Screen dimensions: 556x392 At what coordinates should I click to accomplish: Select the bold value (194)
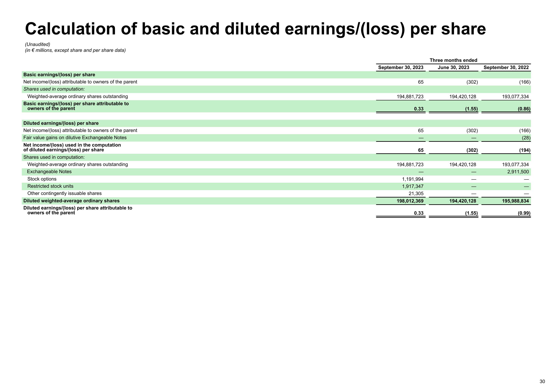coord(525,150)
